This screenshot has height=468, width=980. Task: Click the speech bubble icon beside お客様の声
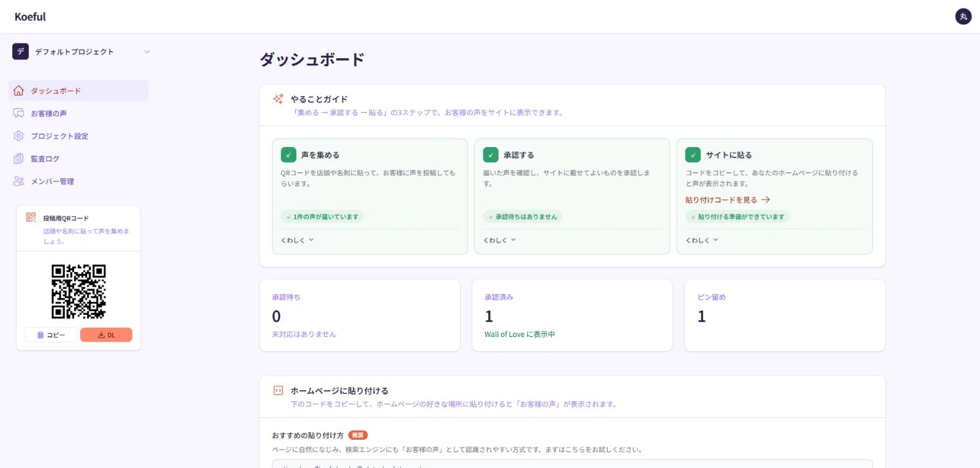(18, 113)
